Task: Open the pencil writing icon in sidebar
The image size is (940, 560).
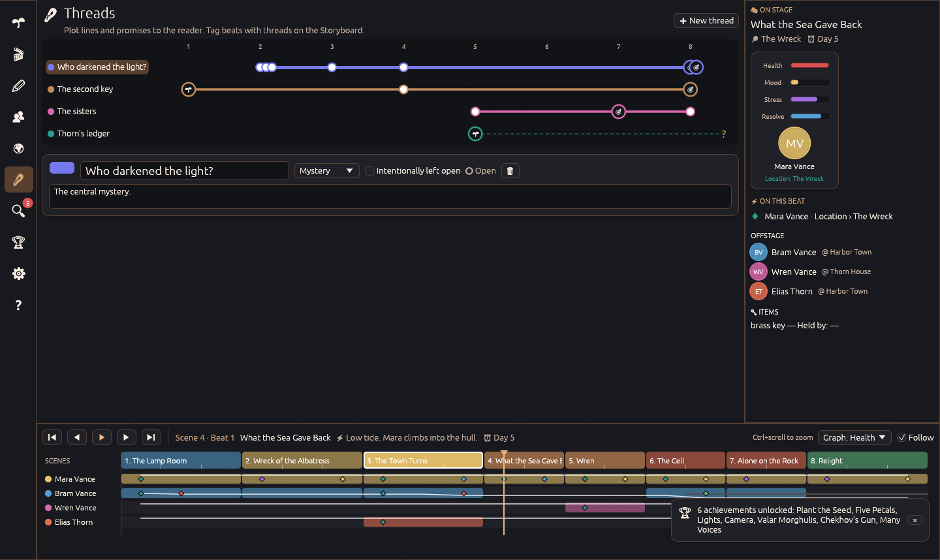Action: coord(18,86)
